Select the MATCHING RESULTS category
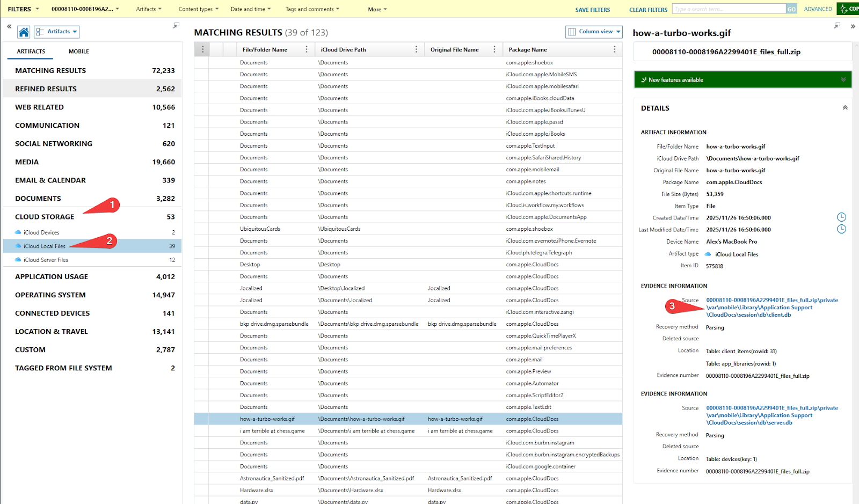 point(92,70)
